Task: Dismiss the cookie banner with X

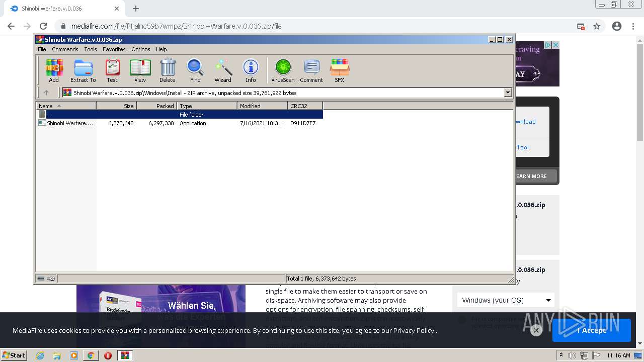Action: [536, 330]
